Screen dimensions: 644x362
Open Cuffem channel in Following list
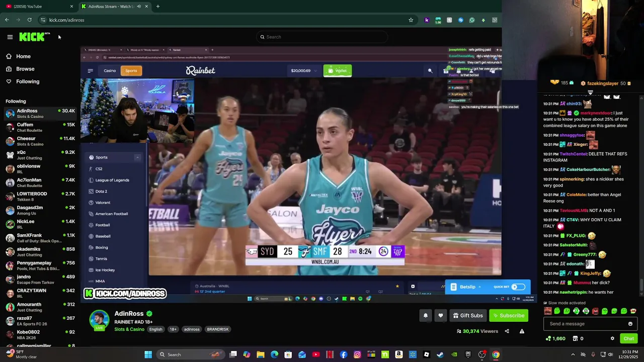[x=39, y=127]
